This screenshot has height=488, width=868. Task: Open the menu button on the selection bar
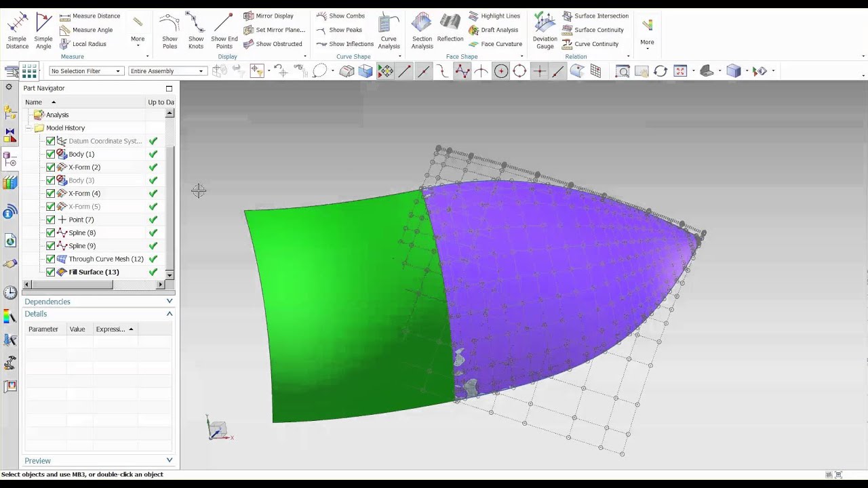(x=12, y=71)
